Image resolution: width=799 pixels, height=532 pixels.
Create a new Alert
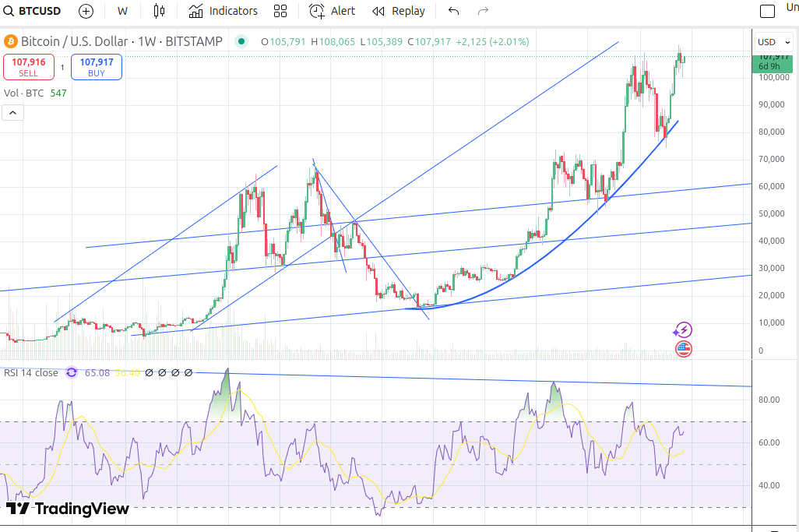point(333,11)
